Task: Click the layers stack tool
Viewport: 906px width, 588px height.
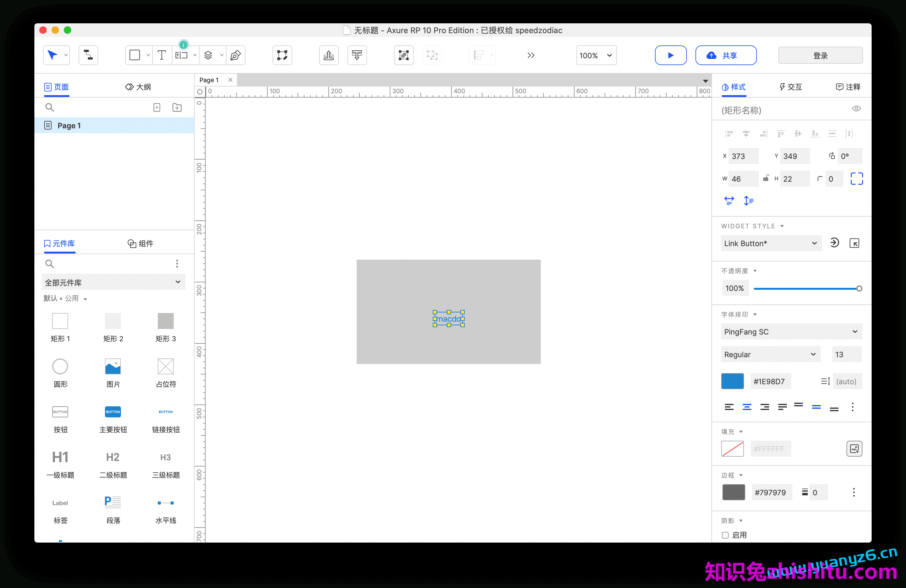Action: coord(208,56)
